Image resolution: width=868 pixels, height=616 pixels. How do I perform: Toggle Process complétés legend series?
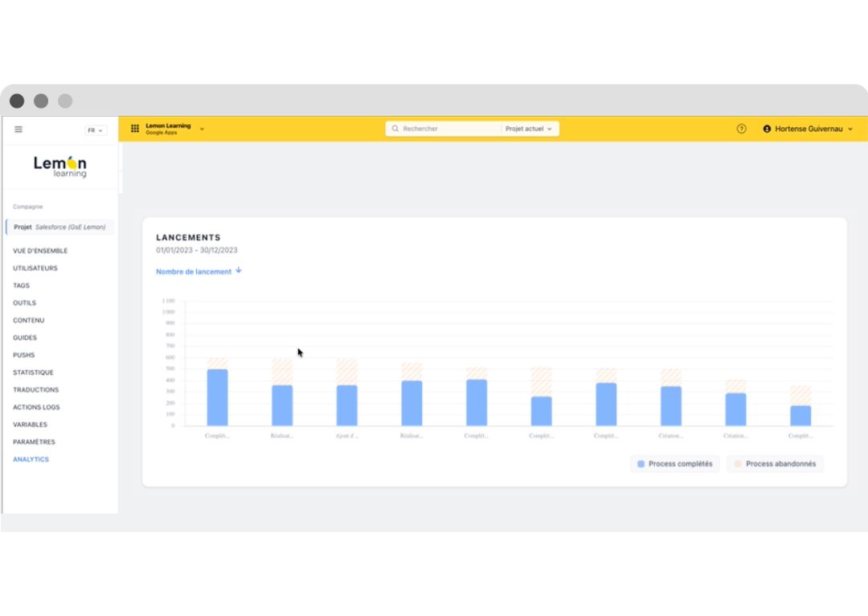point(674,464)
